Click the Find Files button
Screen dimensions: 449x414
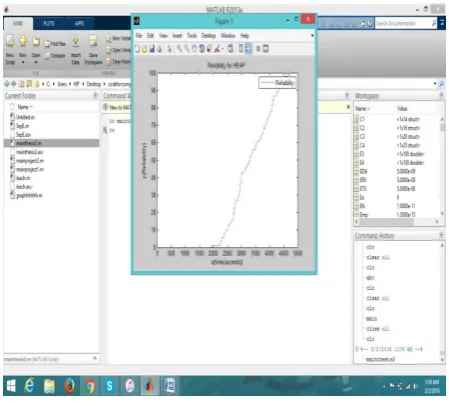tap(55, 44)
